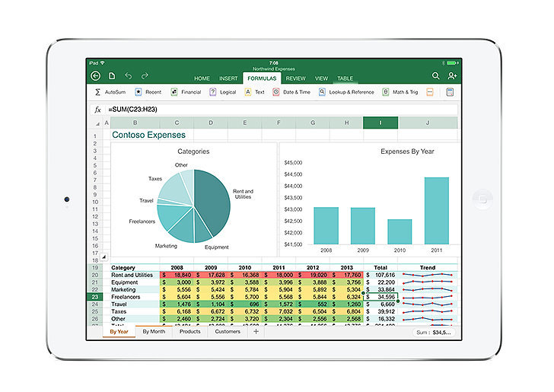The image size is (554, 392).
Task: Click the Undo arrow icon
Action: pyautogui.click(x=129, y=76)
